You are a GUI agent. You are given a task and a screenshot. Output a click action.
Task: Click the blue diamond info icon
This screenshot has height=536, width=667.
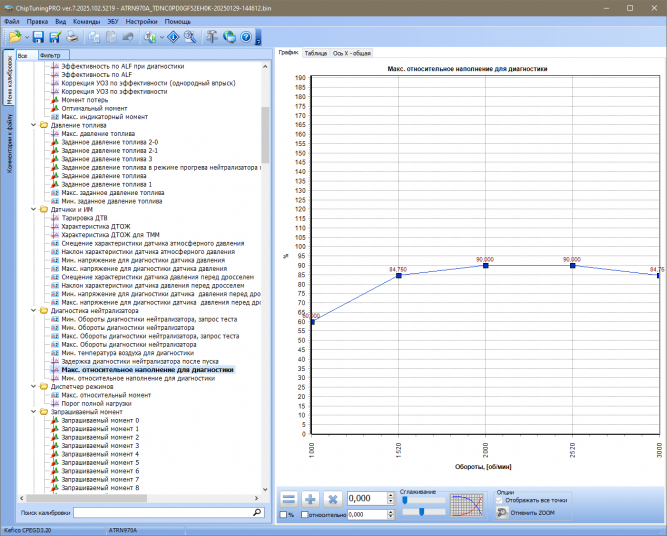(173, 37)
